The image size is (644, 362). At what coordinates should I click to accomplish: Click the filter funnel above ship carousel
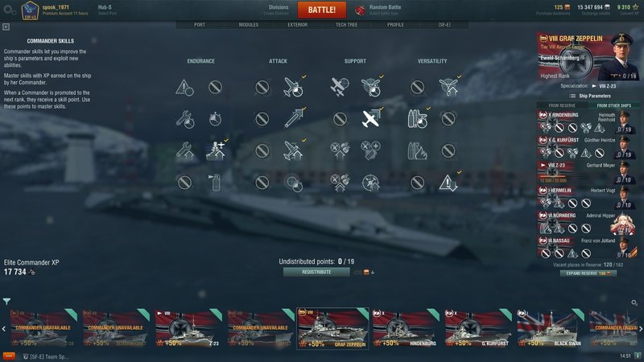tap(6, 301)
